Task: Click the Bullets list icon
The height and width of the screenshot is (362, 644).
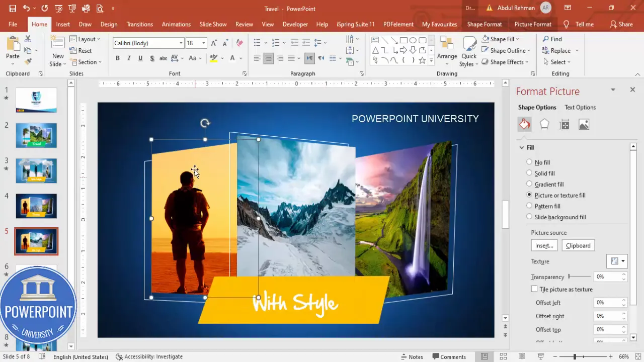Action: [x=257, y=43]
